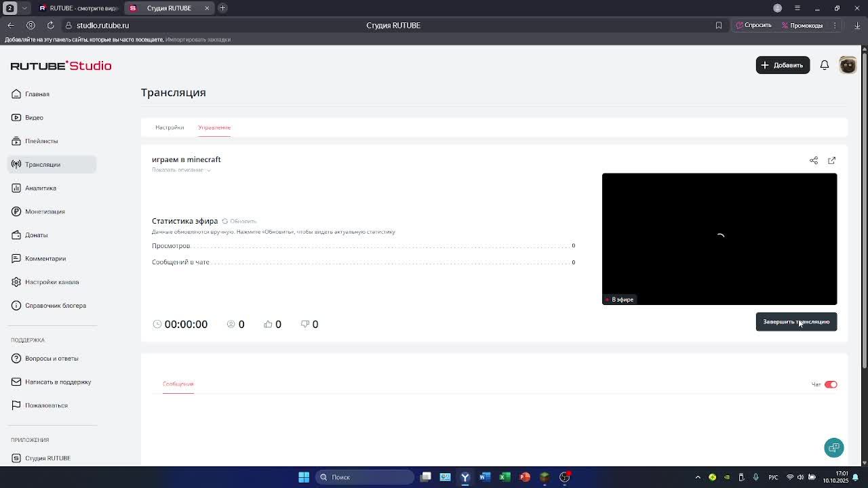Click the Настройки канала gear icon
The image size is (868, 488).
pos(16,282)
